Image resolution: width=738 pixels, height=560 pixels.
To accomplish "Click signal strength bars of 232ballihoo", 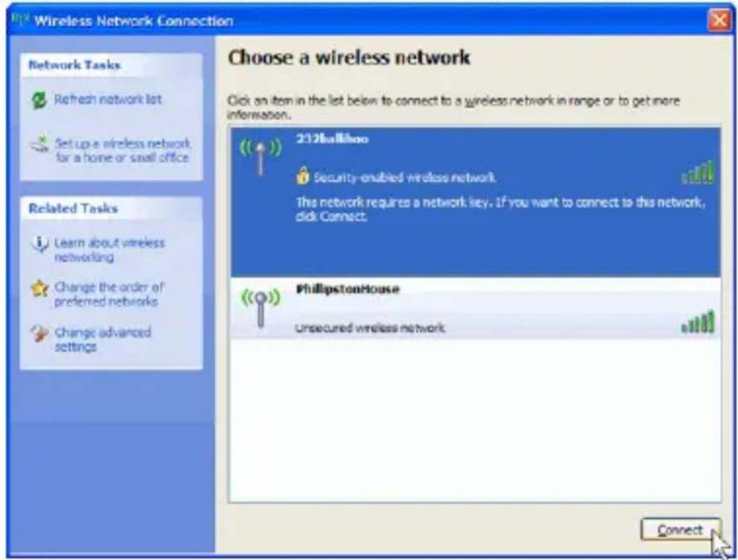I will point(698,172).
